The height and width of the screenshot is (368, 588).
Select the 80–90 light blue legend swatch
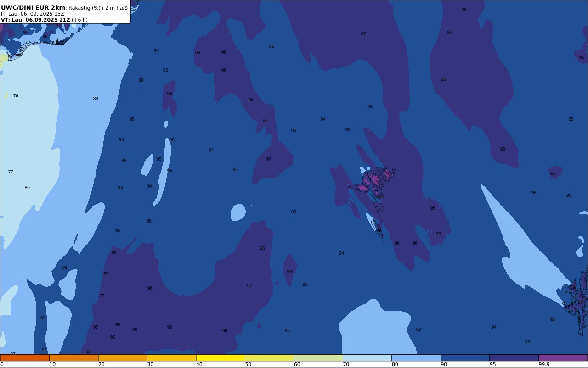click(x=416, y=357)
